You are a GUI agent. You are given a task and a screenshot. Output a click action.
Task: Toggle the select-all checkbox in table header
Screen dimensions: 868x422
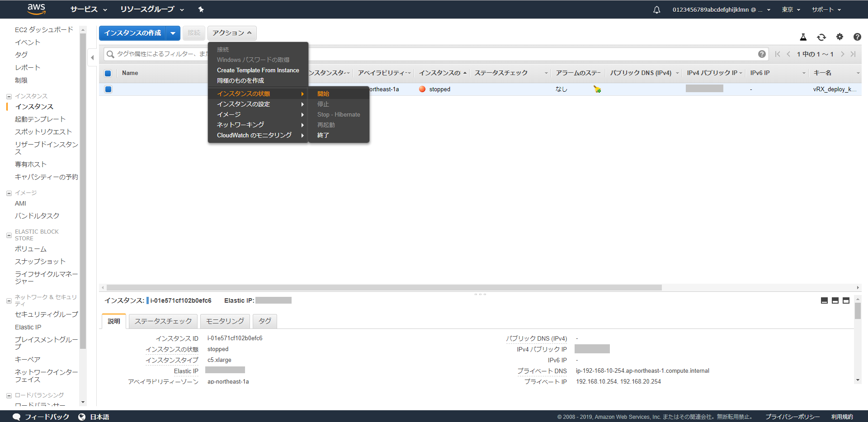pos(108,73)
